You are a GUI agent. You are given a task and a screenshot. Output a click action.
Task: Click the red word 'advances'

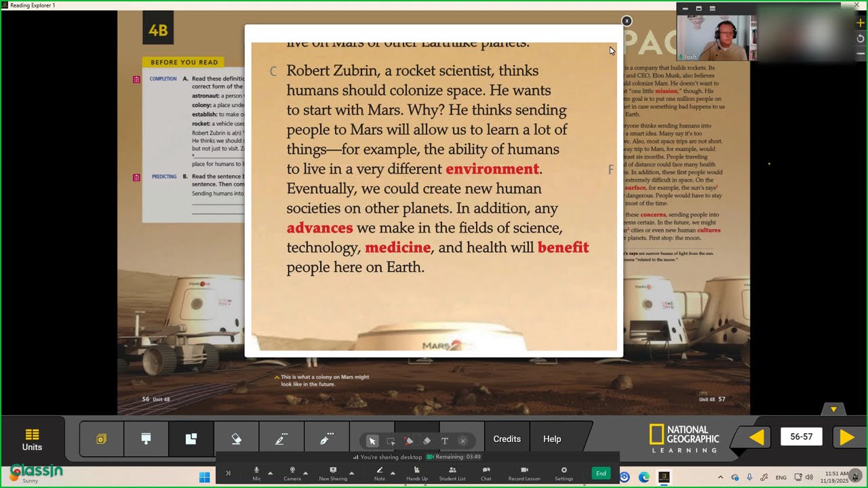pos(319,228)
